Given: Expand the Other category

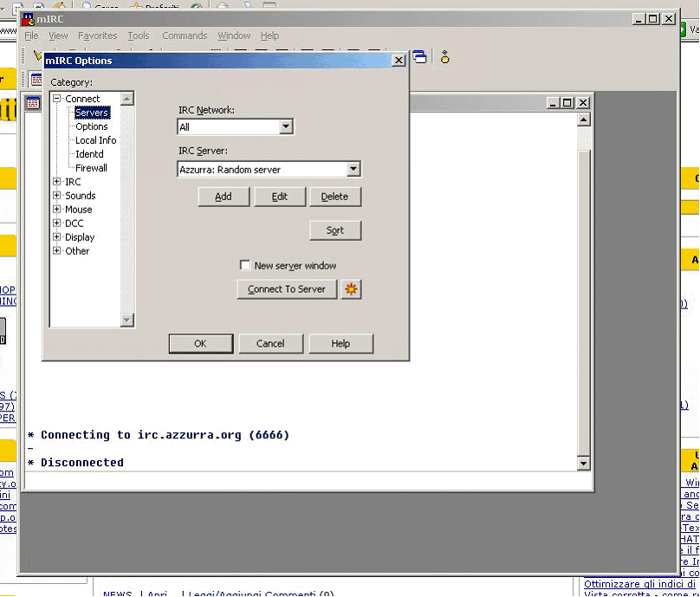Looking at the screenshot, I should [56, 250].
